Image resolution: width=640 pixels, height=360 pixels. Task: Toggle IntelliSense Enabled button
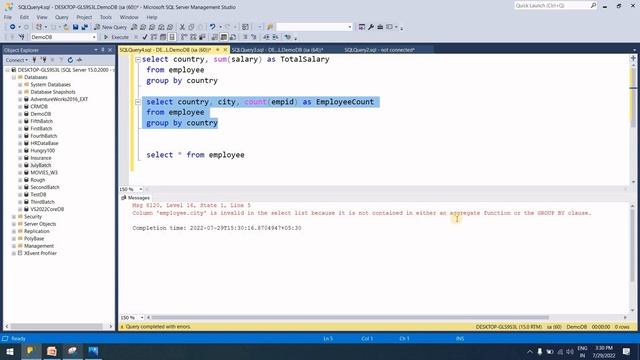(172, 37)
